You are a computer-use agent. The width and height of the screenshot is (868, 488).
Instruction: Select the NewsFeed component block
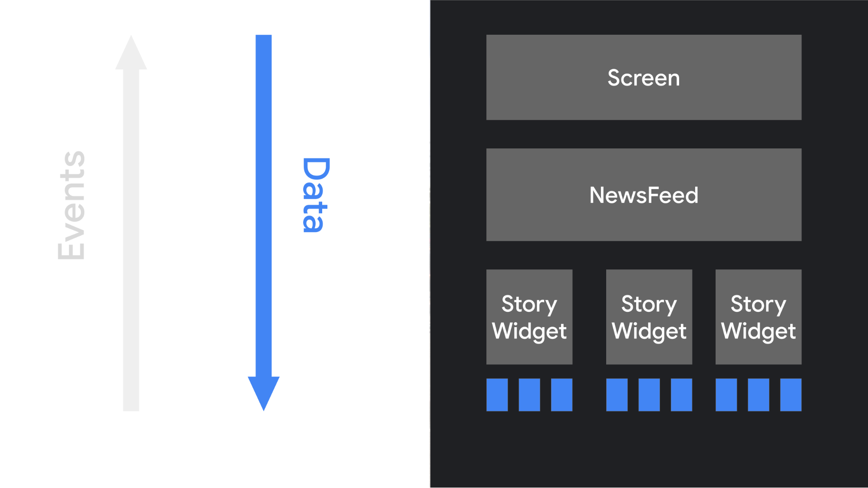643,196
